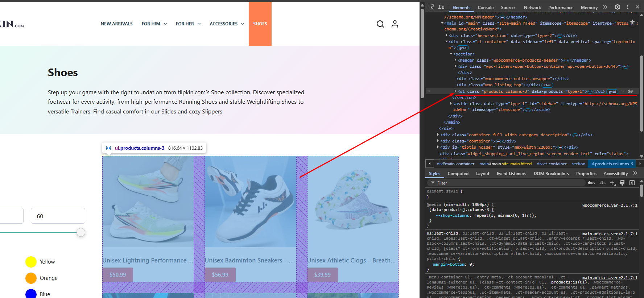Toggle the flex badge on woo-listing-top div
The width and height of the screenshot is (644, 298).
pyautogui.click(x=547, y=85)
